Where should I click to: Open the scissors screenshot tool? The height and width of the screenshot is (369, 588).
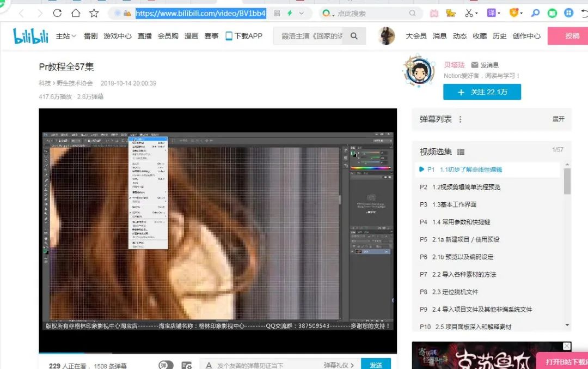click(x=469, y=13)
